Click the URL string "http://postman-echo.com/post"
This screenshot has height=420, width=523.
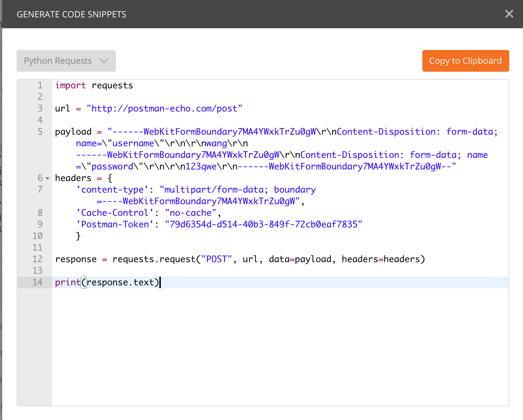coord(164,109)
